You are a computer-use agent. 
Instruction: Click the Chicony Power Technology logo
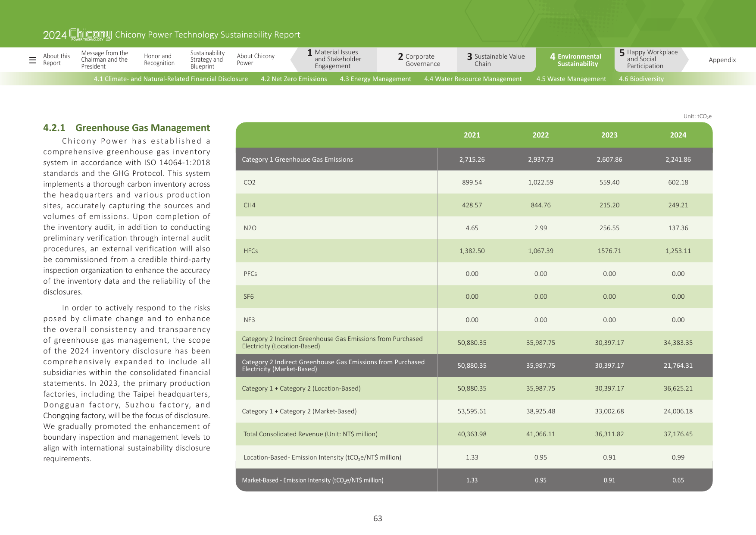[90, 34]
